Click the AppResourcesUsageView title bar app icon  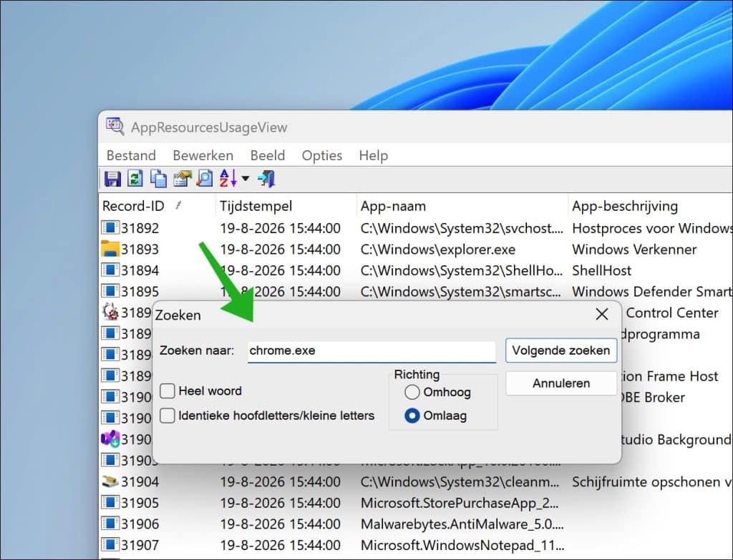point(115,127)
